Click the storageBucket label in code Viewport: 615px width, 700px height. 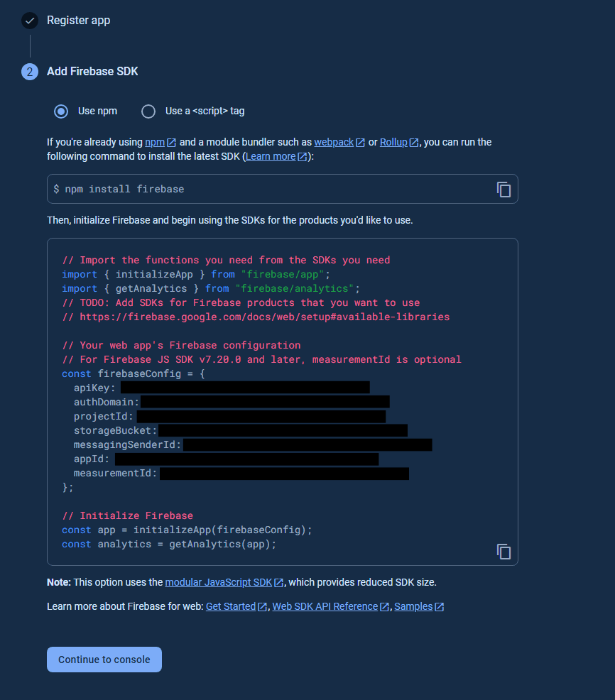click(x=115, y=431)
